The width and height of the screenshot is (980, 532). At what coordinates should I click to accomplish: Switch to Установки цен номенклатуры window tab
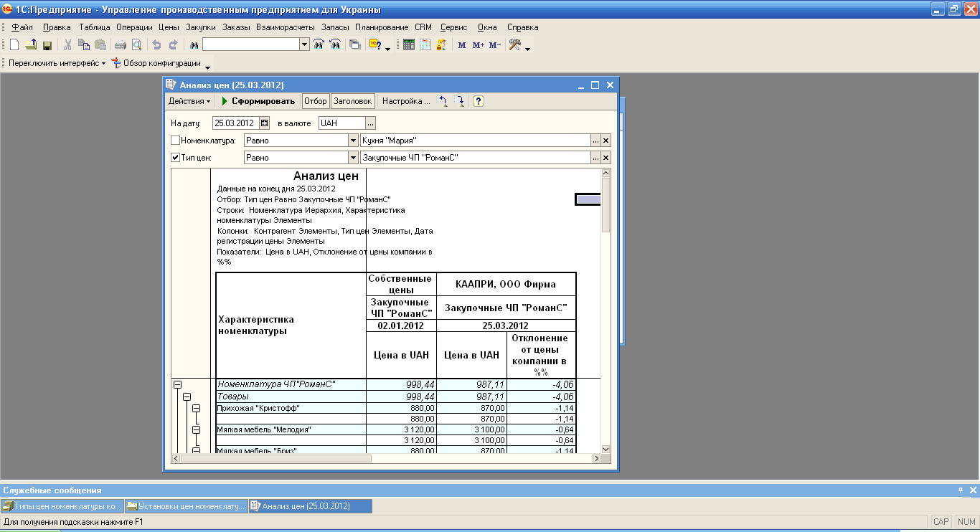(186, 506)
